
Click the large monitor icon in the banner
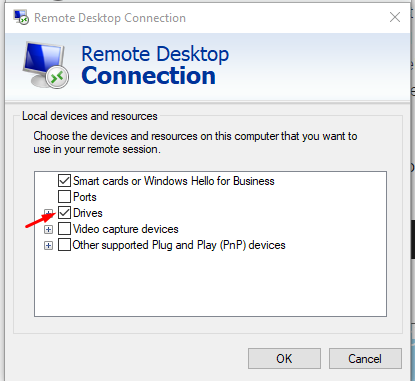pyautogui.click(x=46, y=65)
